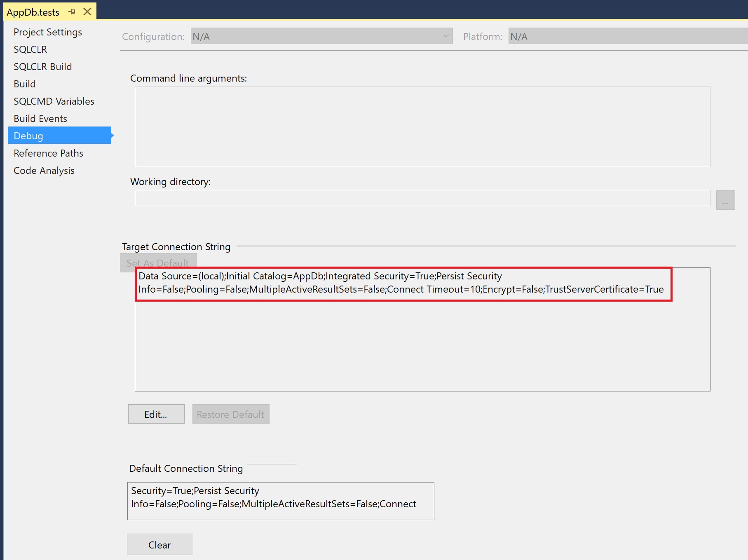The image size is (748, 560).
Task: Select the AppDb.tests document tab
Action: coord(33,12)
